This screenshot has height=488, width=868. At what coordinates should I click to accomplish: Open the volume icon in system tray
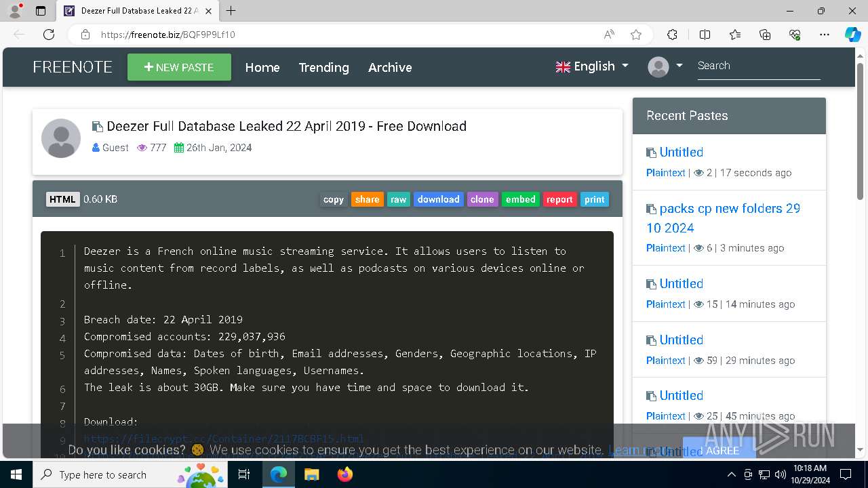coord(780,474)
